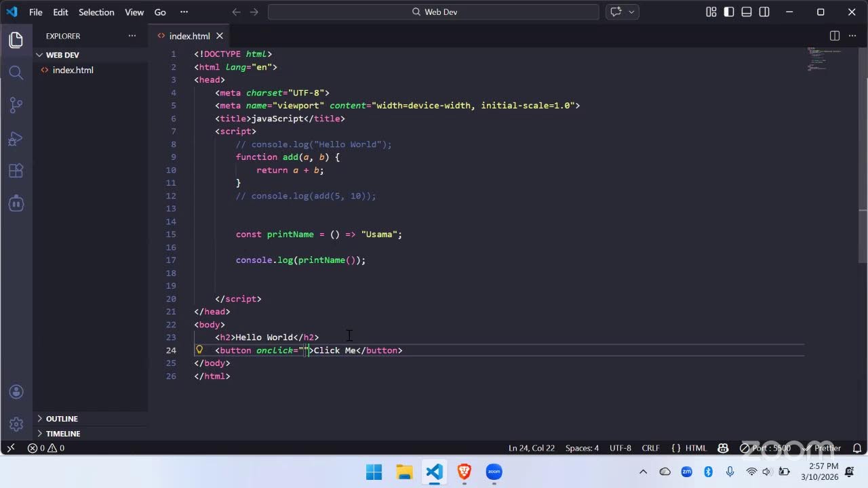868x488 pixels.
Task: Open the remote window icon in status bar
Action: (x=10, y=448)
